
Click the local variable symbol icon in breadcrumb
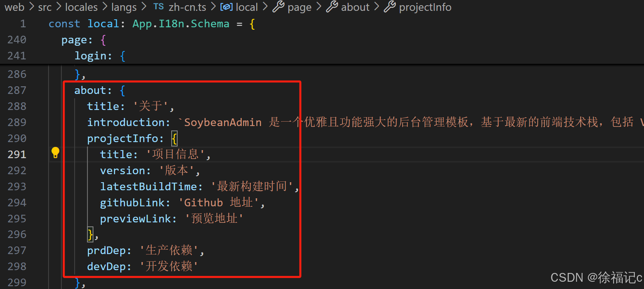click(227, 7)
